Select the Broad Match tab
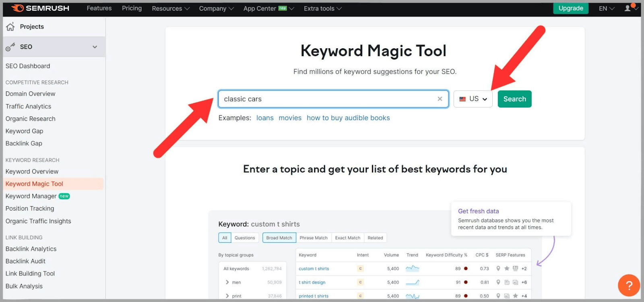Screen dimensions: 644x302 pyautogui.click(x=279, y=238)
